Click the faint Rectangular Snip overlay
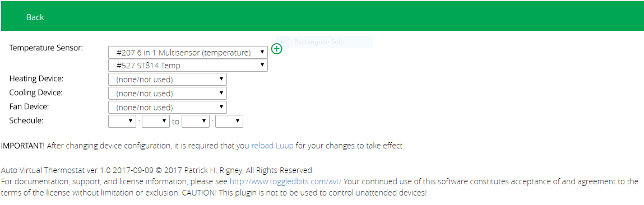Screen dimensions: 644x205 325,42
